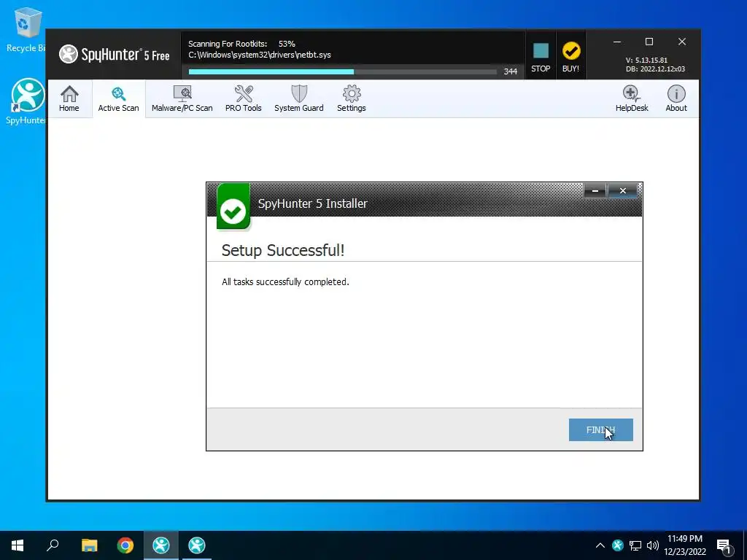Select the SpyHunter desktop shortcut
Viewport: 747px width, 560px height.
[27, 102]
